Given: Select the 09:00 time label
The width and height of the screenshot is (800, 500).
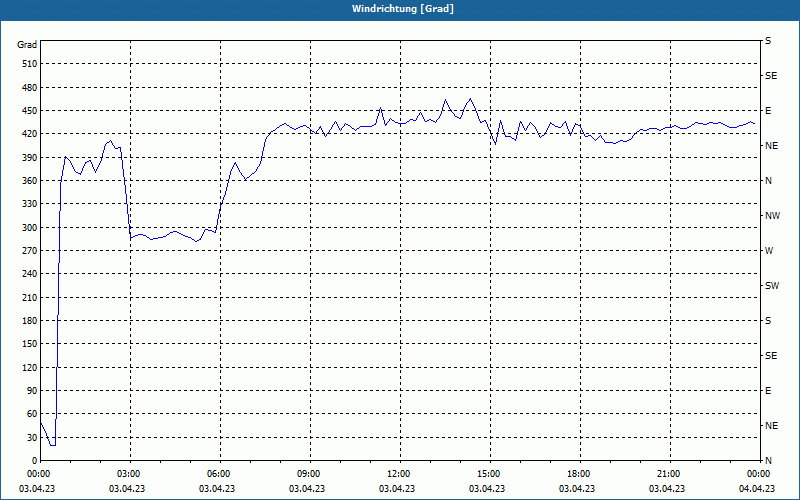Looking at the screenshot, I should click(x=310, y=474).
